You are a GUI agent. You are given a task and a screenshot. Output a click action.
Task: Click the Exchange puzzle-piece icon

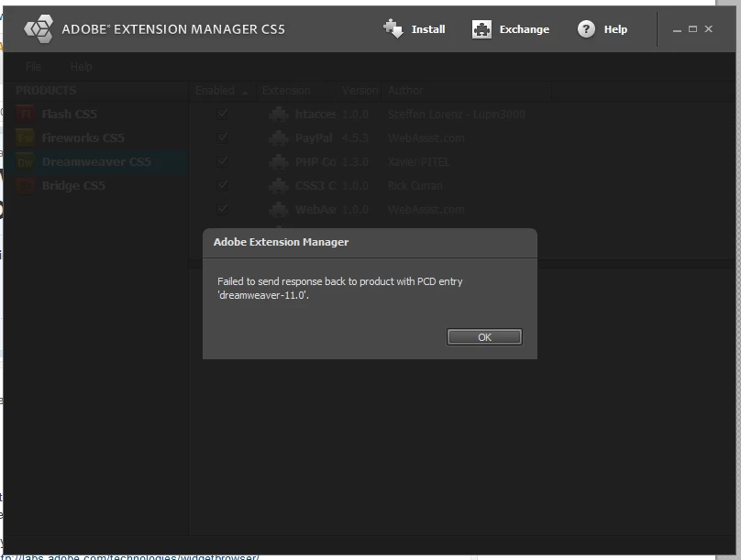pos(481,29)
